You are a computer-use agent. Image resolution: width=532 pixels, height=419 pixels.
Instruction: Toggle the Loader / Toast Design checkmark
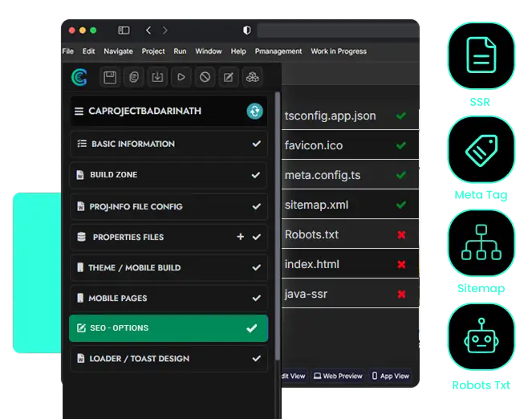click(x=257, y=358)
